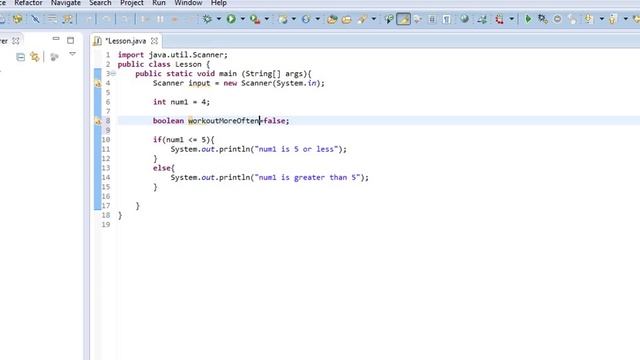640x360 pixels.
Task: Click the Toggle Breadcrumb icon
Action: point(389,19)
